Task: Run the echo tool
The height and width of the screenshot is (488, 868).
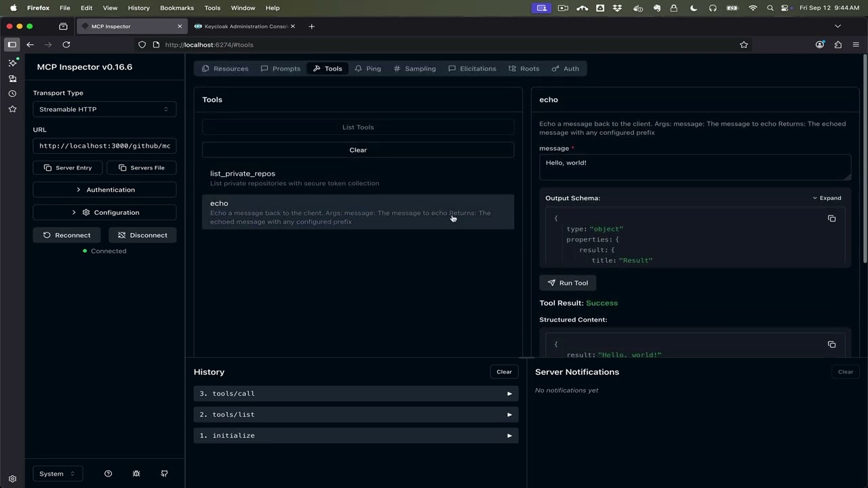Action: tap(568, 283)
